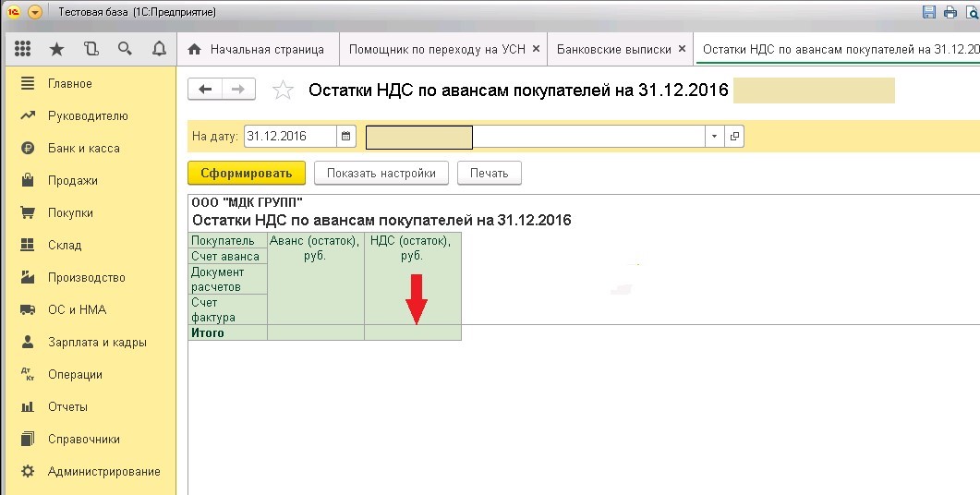Click the Зарплата и кадры person icon

coord(28,342)
